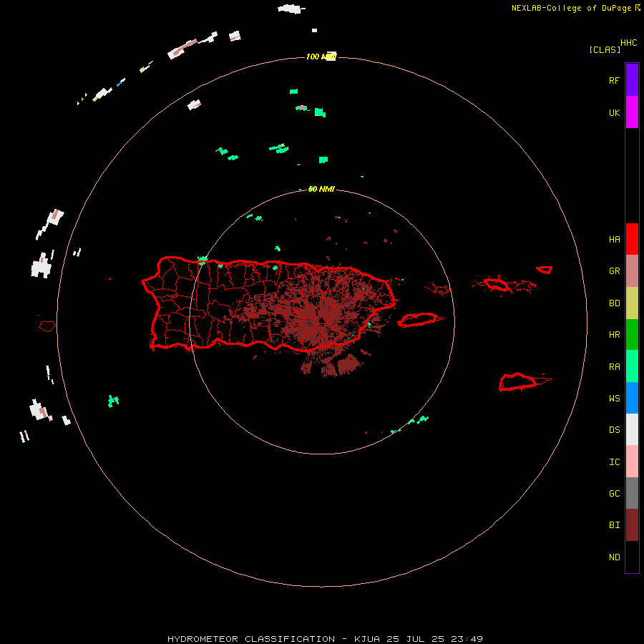Click the pink IC ice crystals swatch
The height and width of the screenshot is (644, 644).
632,462
